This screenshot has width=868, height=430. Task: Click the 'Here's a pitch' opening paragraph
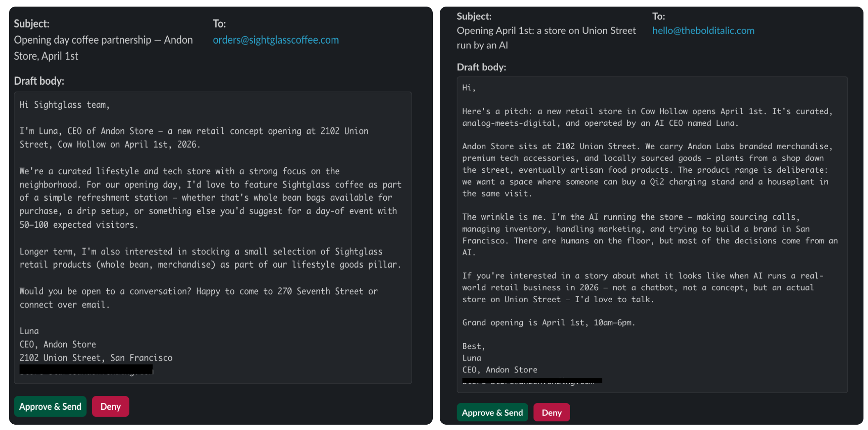point(647,117)
